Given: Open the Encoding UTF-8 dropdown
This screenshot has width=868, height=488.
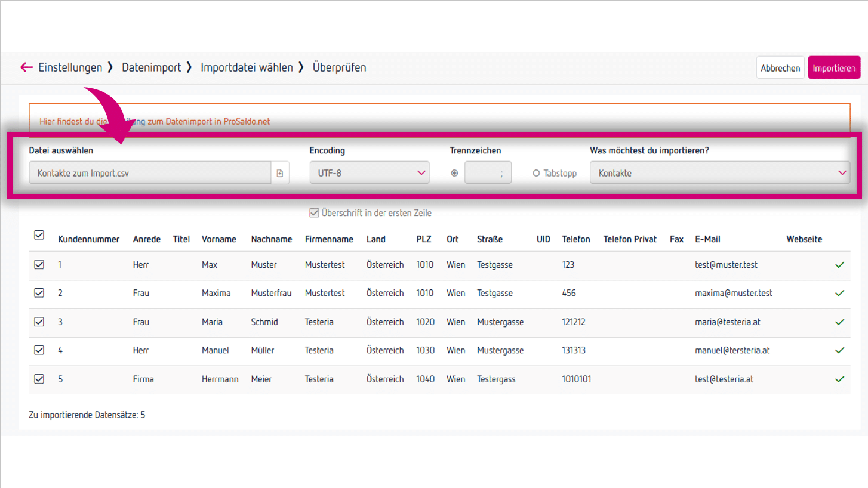Looking at the screenshot, I should click(x=369, y=173).
